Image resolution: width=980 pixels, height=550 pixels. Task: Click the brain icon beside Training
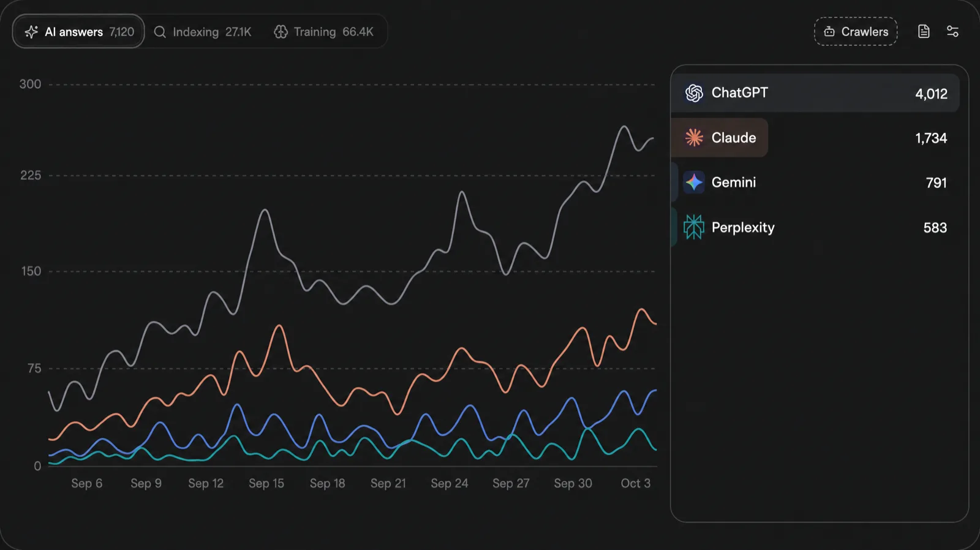point(281,32)
